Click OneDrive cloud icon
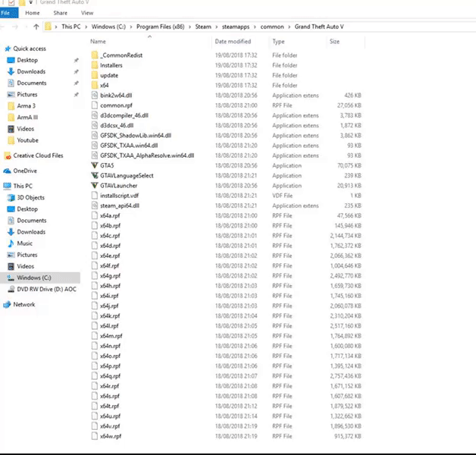The image size is (476, 455). point(8,171)
